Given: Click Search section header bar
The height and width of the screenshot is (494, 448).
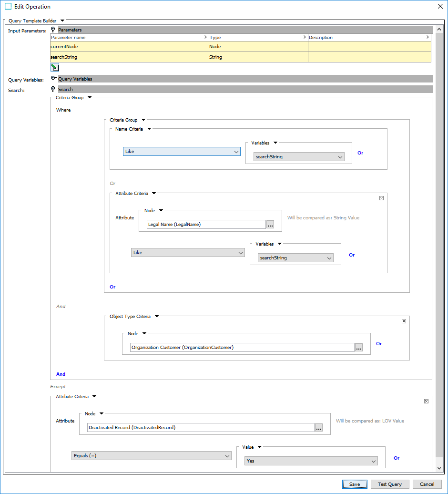Looking at the screenshot, I should [245, 89].
